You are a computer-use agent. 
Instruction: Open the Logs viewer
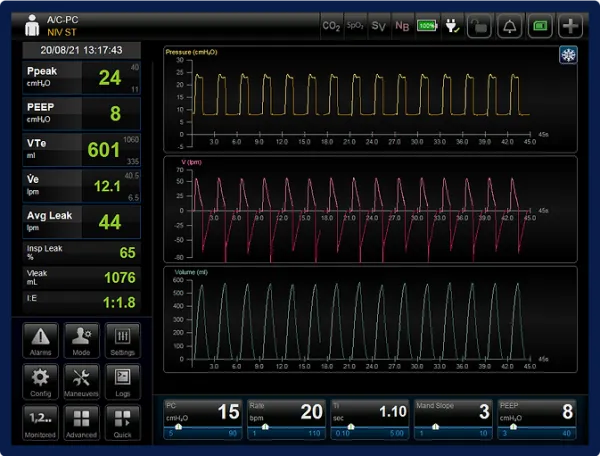(123, 381)
